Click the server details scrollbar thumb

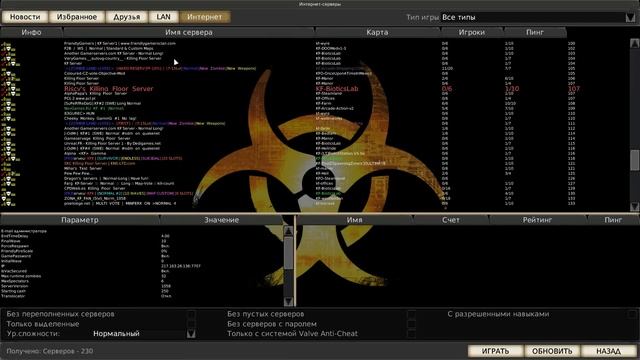click(288, 253)
